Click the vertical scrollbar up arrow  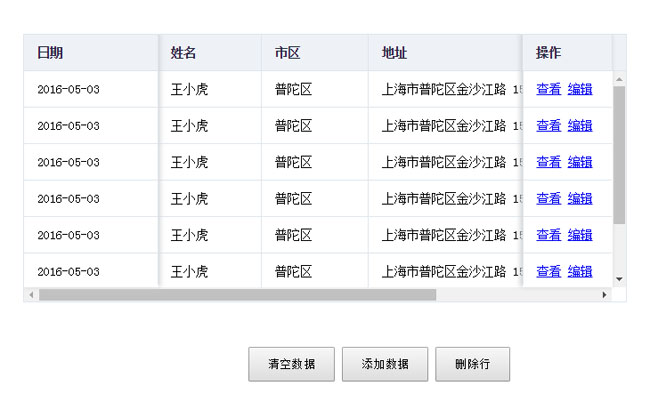(619, 78)
